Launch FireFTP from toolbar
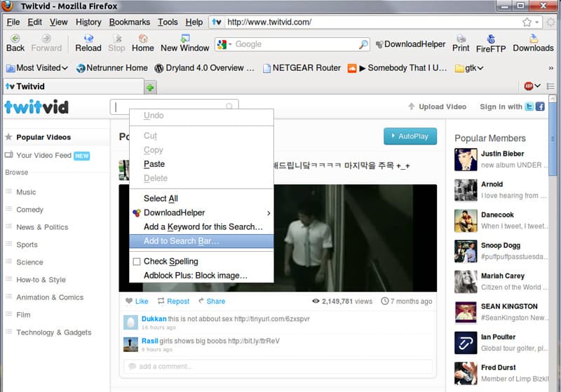561x392 pixels. click(x=491, y=39)
